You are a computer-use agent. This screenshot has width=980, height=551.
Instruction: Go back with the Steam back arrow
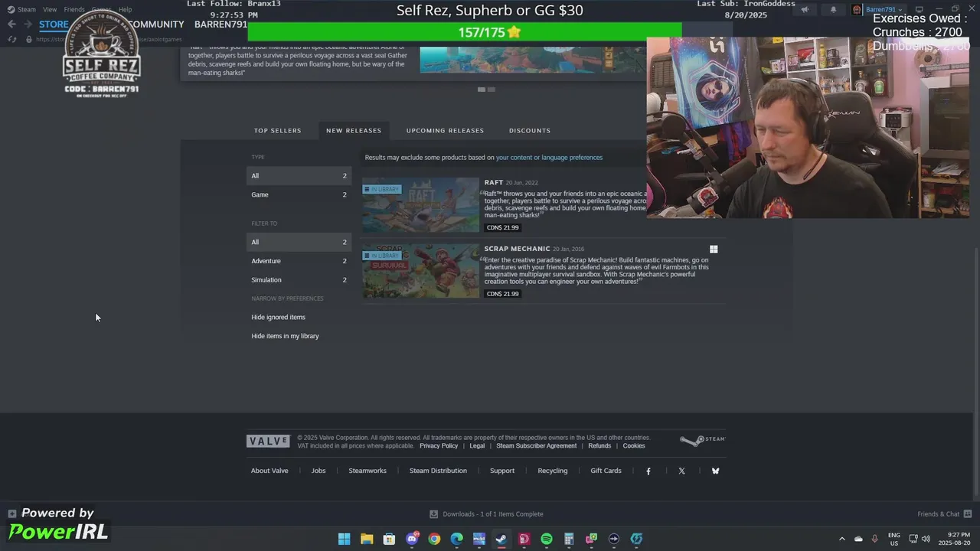point(11,24)
